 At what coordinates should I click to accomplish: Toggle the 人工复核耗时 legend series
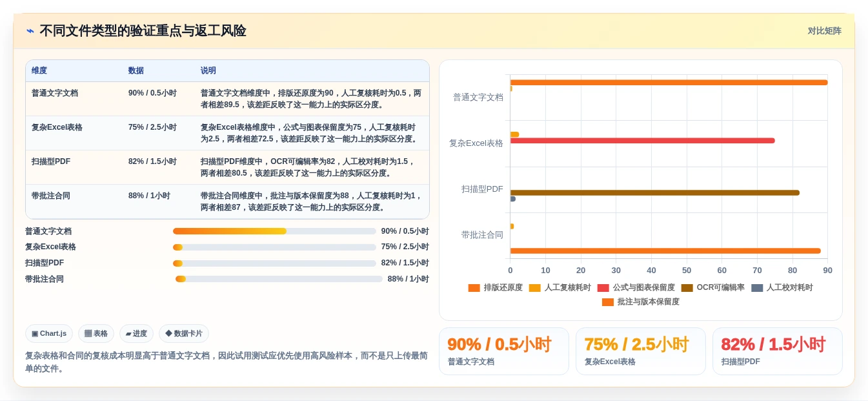(x=560, y=287)
